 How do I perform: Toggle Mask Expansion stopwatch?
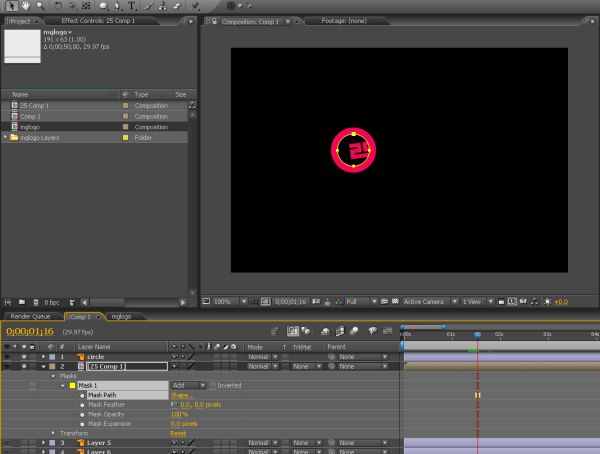(82, 424)
